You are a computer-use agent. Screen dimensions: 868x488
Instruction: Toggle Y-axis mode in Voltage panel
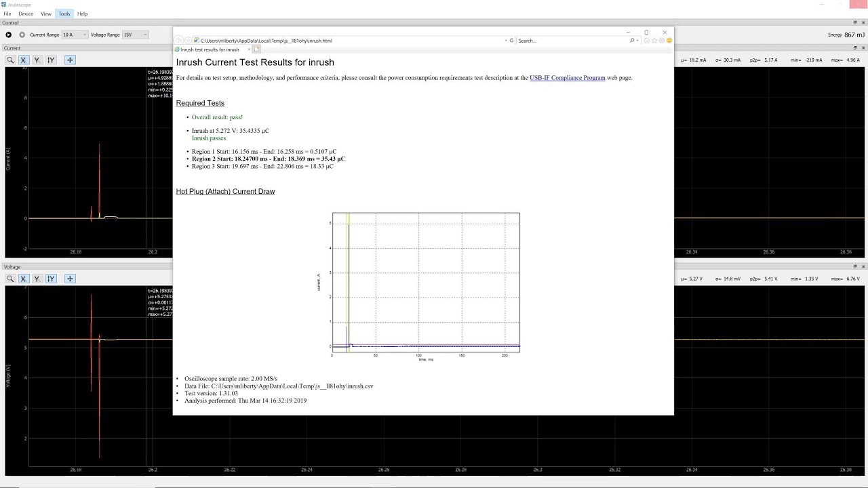[x=37, y=279]
